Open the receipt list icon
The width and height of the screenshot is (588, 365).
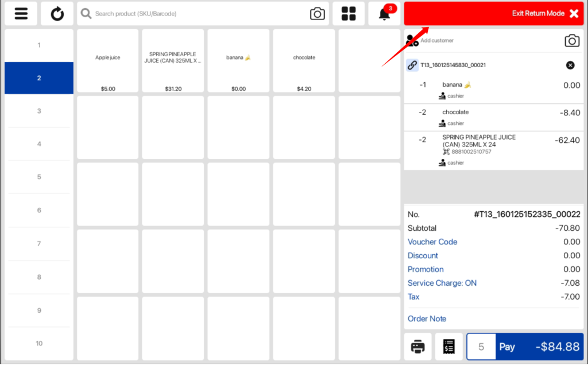[449, 347]
